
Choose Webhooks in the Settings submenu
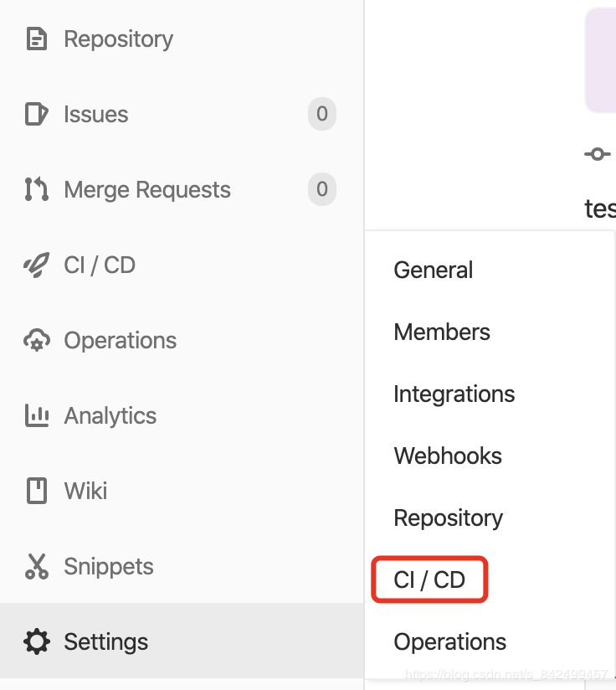click(x=448, y=456)
